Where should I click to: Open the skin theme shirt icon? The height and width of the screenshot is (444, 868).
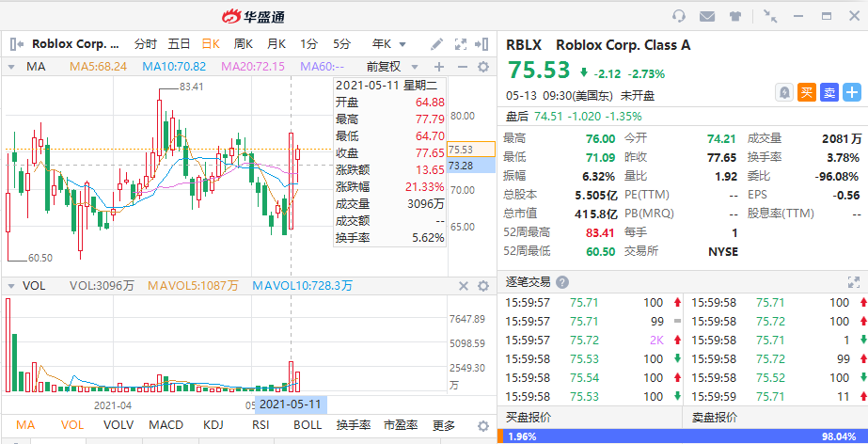pos(735,16)
